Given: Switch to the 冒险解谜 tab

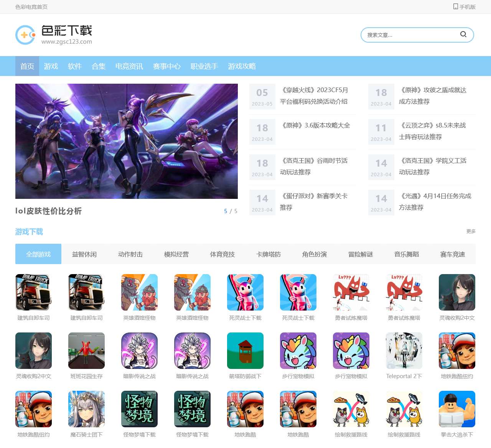Looking at the screenshot, I should tap(361, 254).
